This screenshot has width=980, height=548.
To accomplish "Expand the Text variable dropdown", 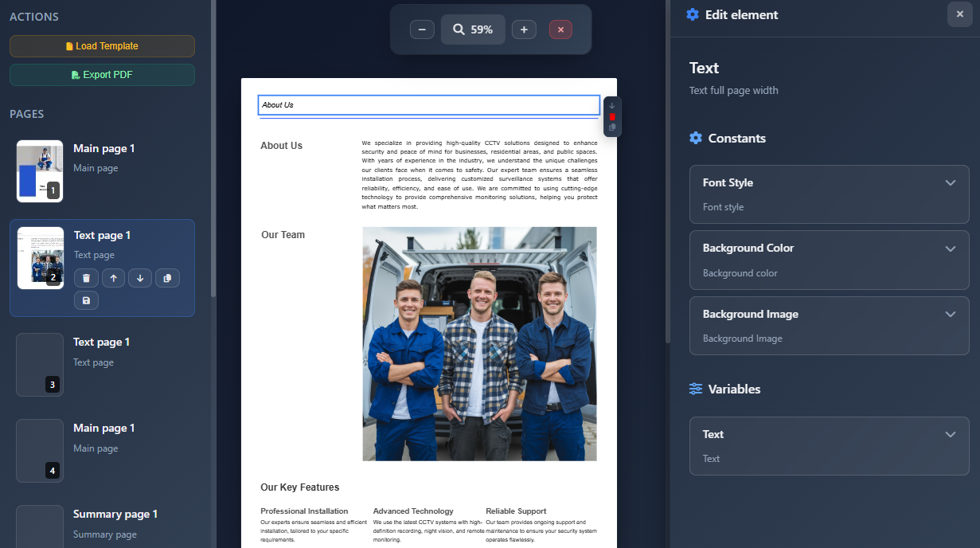I will tap(950, 434).
